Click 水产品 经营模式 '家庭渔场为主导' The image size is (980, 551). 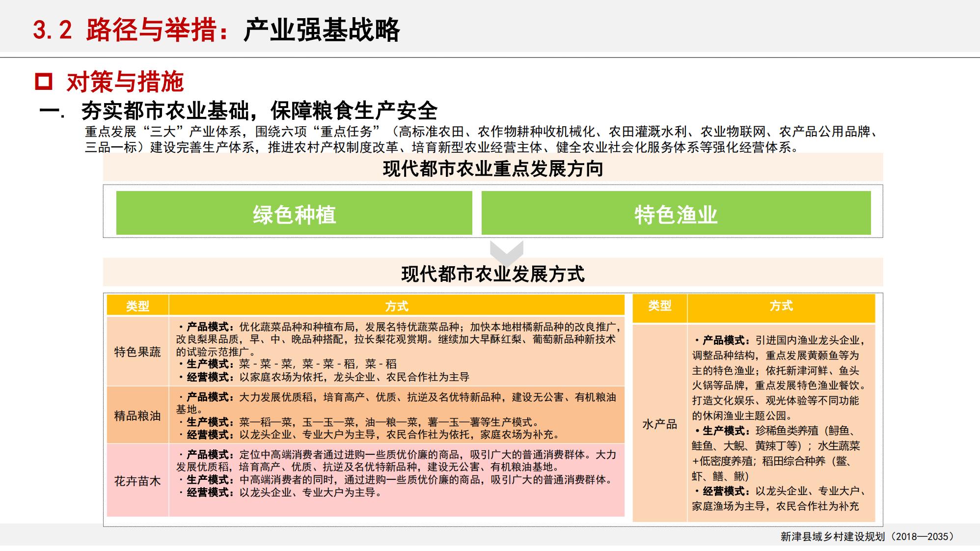coord(729,506)
